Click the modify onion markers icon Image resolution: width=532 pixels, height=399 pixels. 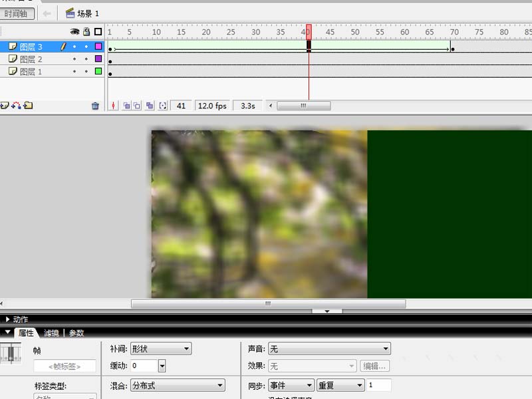point(163,106)
